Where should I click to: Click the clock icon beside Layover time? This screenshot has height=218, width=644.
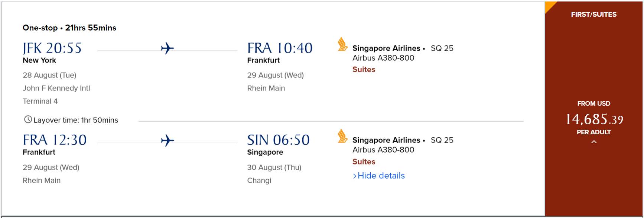pyautogui.click(x=28, y=119)
